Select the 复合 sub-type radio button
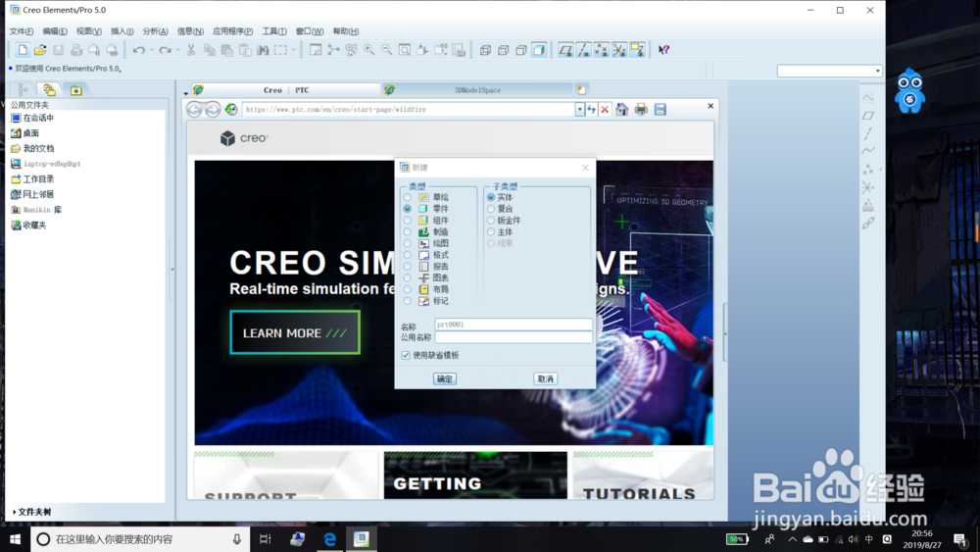Screen dimensions: 980x552 tap(491, 209)
